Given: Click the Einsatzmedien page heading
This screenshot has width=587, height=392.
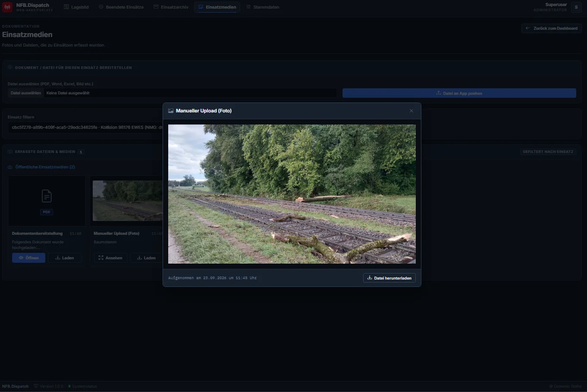Looking at the screenshot, I should [x=27, y=34].
